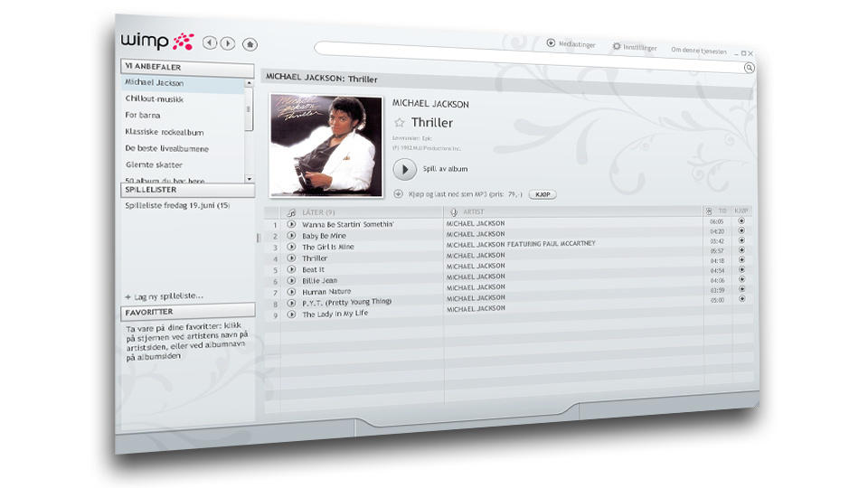
Task: Click the KJØP buy button
Action: [542, 194]
